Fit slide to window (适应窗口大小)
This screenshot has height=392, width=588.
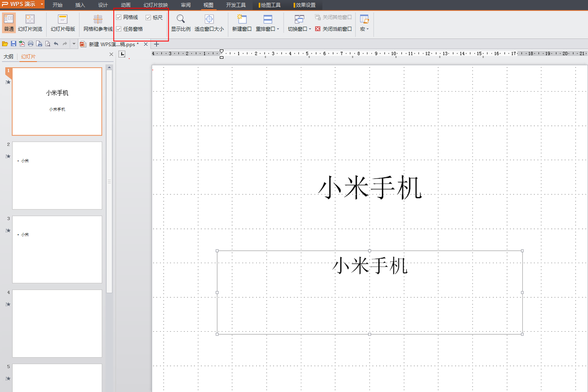pyautogui.click(x=209, y=23)
